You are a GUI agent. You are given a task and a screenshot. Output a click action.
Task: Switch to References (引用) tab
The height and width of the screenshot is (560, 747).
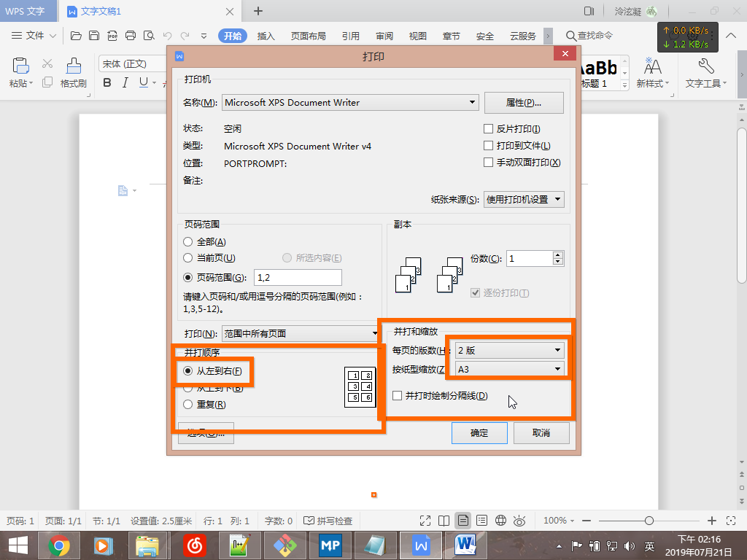[x=351, y=36]
